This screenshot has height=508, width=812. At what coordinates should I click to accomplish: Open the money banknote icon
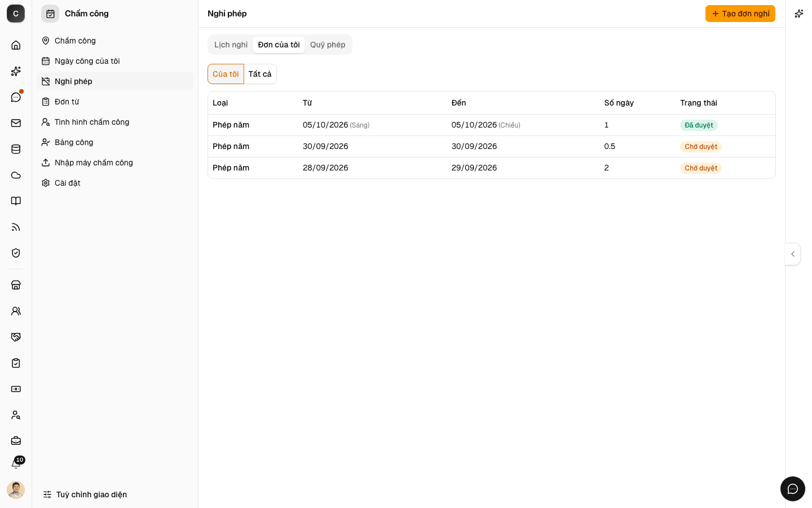[x=16, y=389]
